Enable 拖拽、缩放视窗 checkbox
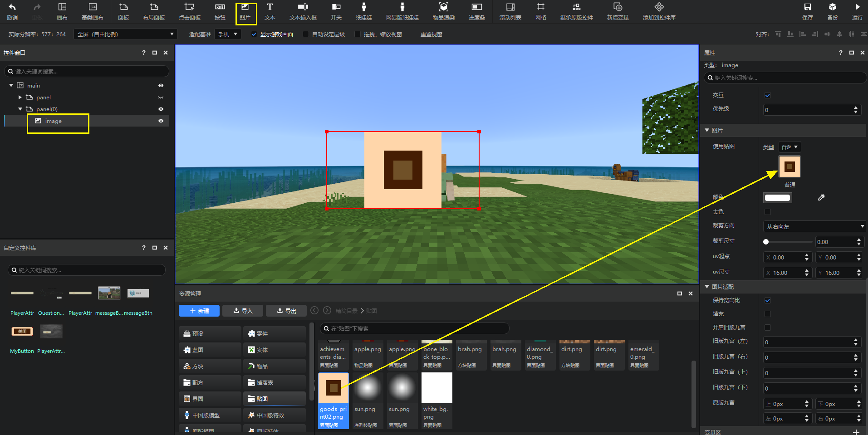Image resolution: width=868 pixels, height=435 pixels. tap(358, 34)
